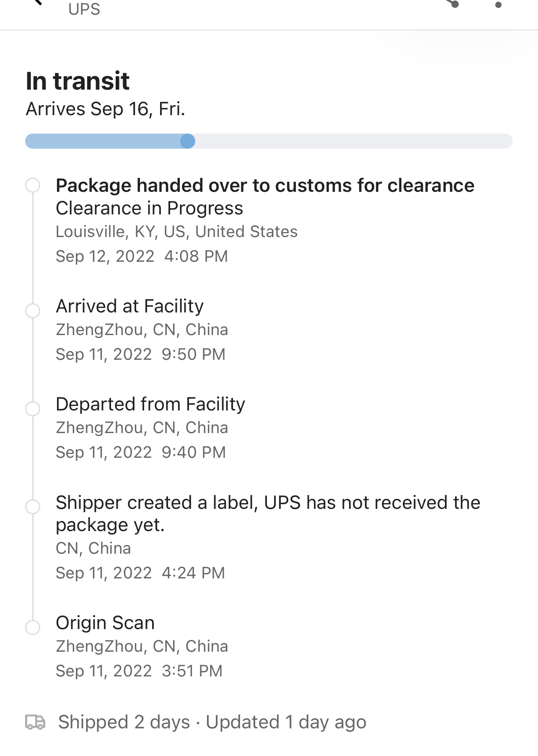Image resolution: width=538 pixels, height=756 pixels.
Task: Tap the back arrow icon
Action: point(38,3)
